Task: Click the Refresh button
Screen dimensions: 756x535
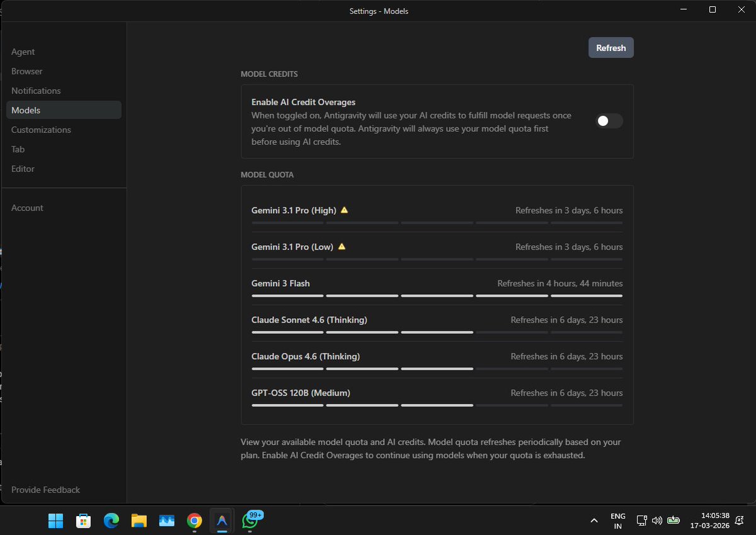Action: (x=611, y=48)
